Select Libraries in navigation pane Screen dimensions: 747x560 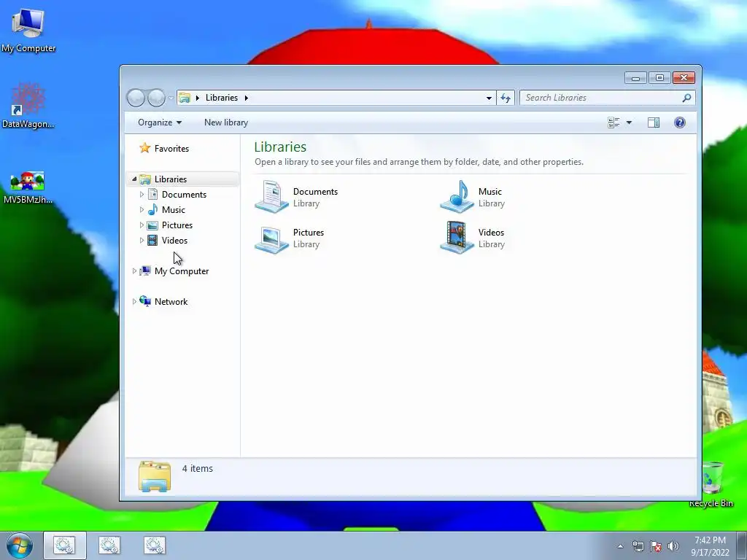pos(171,179)
